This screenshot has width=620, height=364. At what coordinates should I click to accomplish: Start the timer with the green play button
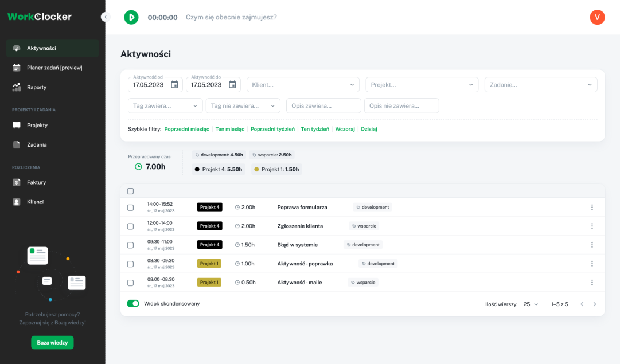pos(131,17)
